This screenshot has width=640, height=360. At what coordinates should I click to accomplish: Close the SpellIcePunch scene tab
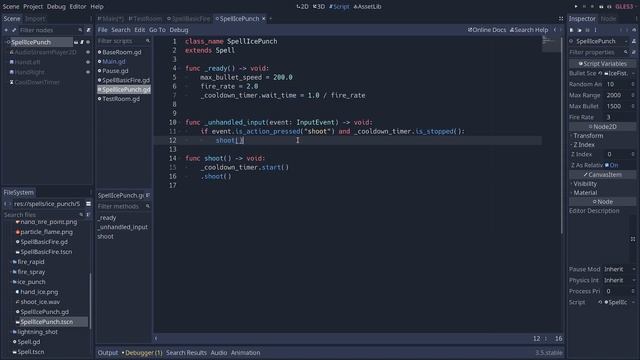coord(264,19)
